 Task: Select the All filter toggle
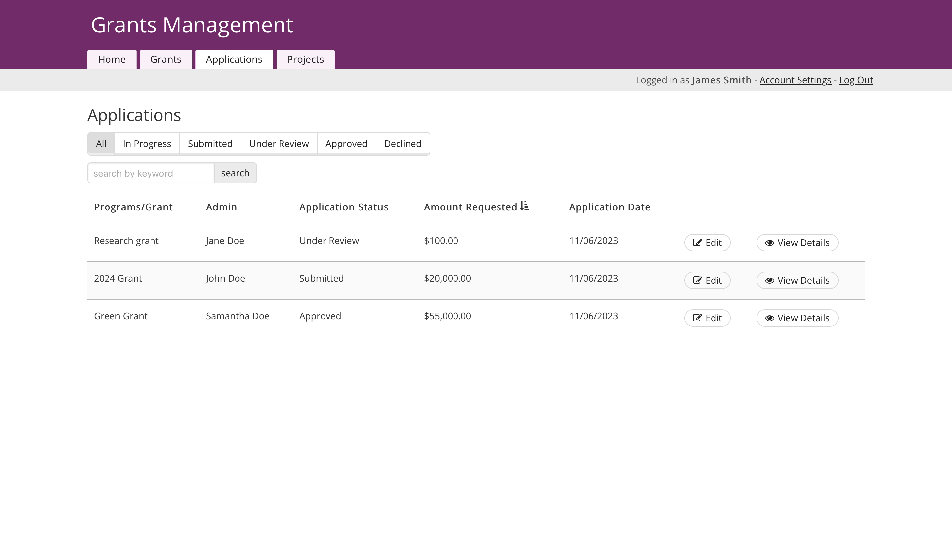coord(101,144)
